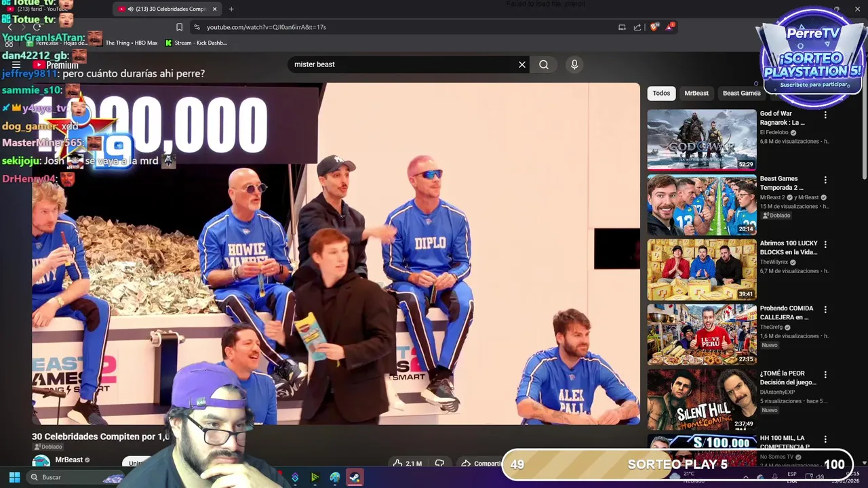Open the blue diamond app in the taskbar
Image resolution: width=868 pixels, height=488 pixels.
click(x=295, y=477)
